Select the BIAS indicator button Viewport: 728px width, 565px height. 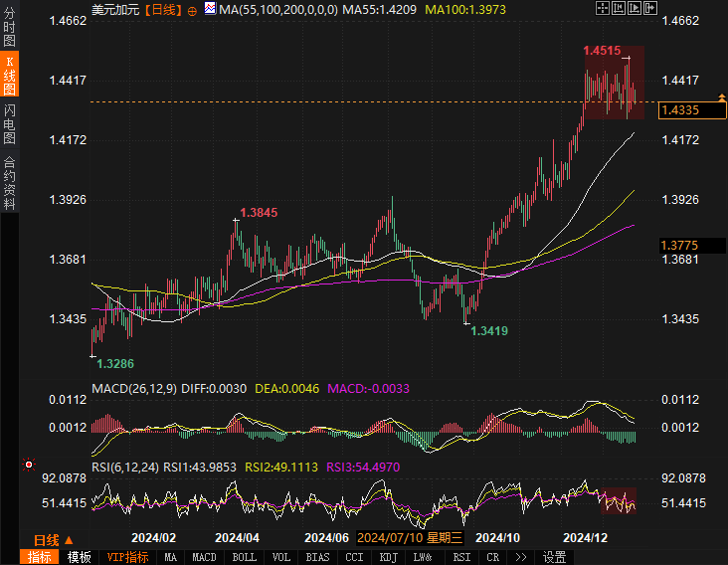tap(318, 557)
